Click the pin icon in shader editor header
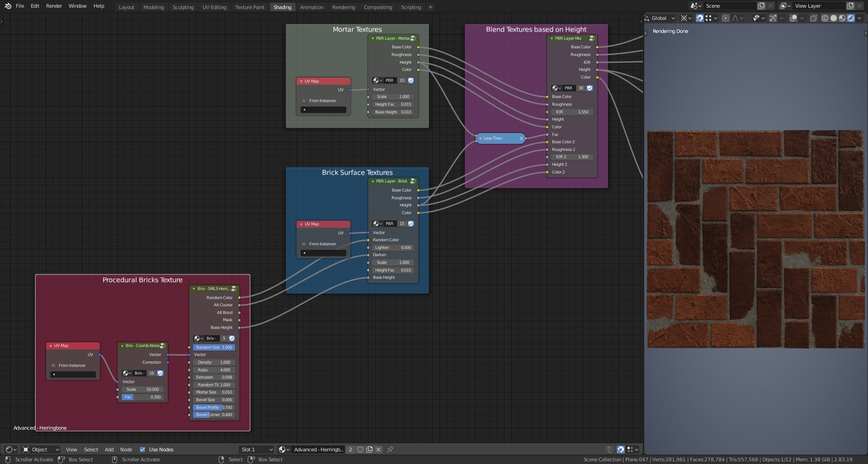Image resolution: width=868 pixels, height=464 pixels. coord(390,450)
